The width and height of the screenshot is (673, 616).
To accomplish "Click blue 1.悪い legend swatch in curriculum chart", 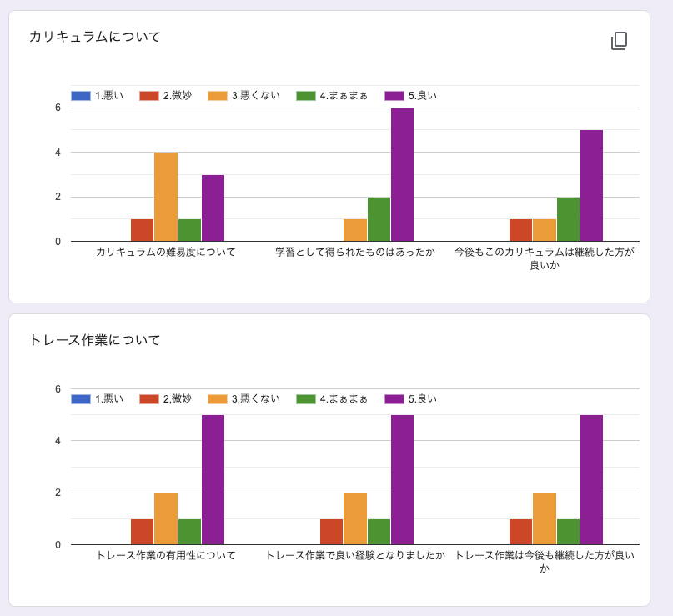I will [81, 96].
